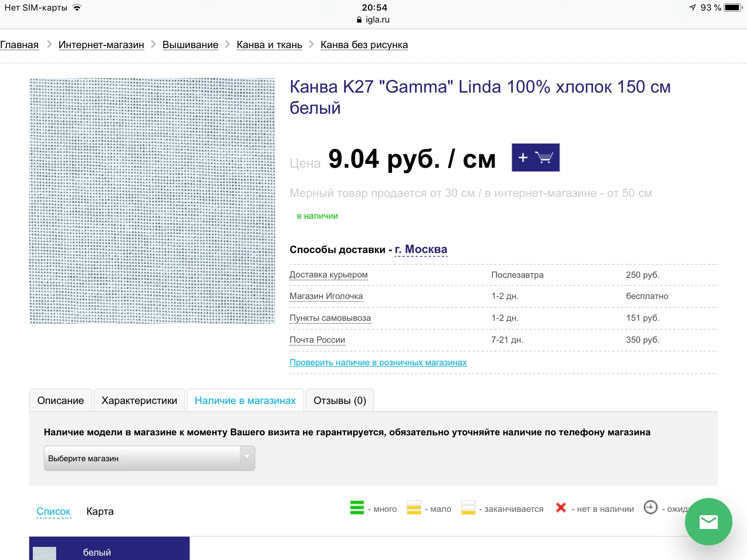The image size is (747, 560).
Task: Click the red X 'нет в наличии' icon
Action: coord(561,507)
